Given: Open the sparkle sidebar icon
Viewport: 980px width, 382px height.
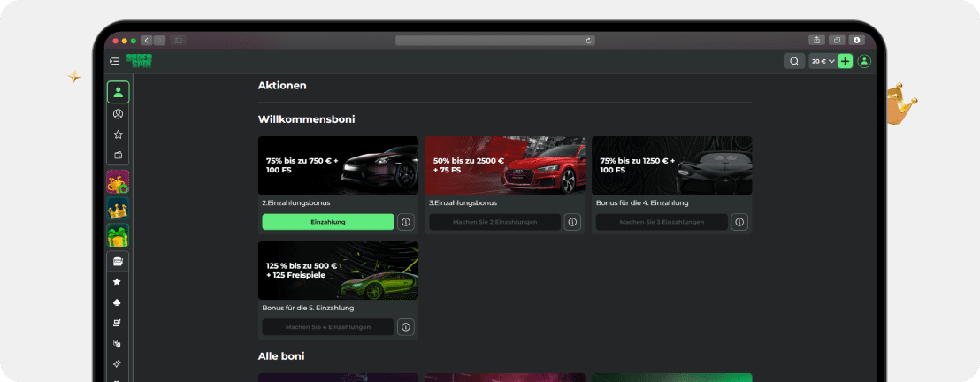Looking at the screenshot, I should tap(117, 363).
